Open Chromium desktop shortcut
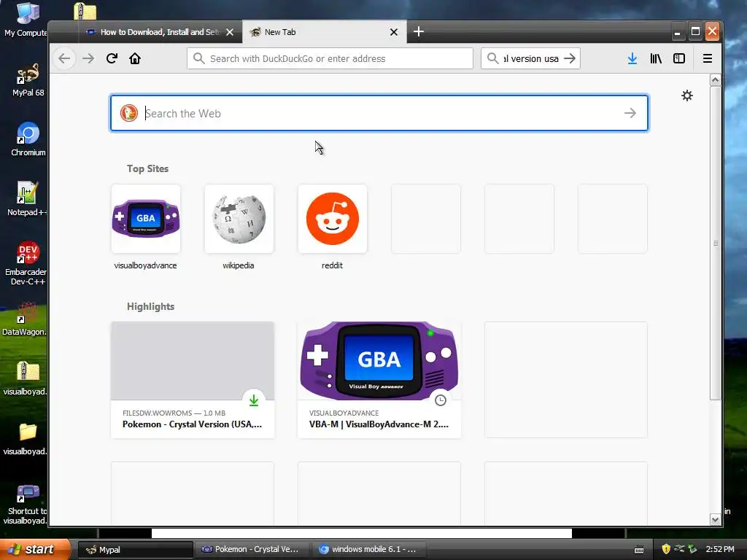Image resolution: width=747 pixels, height=560 pixels. [x=28, y=139]
